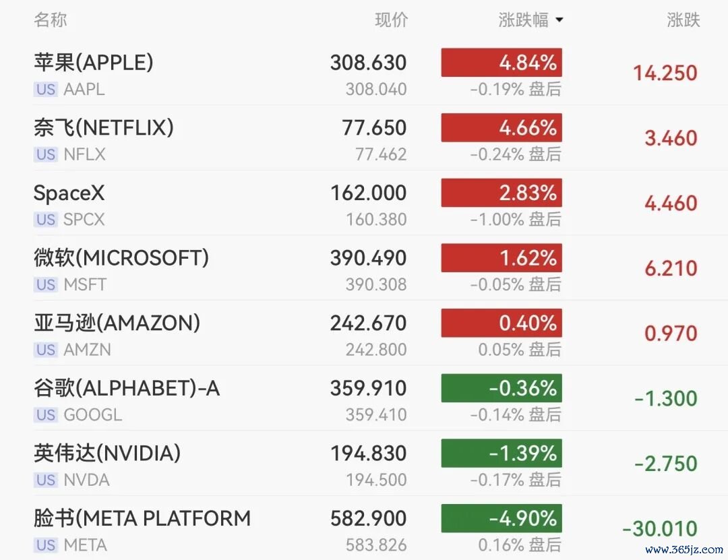Click the US market badge beside NVDA
The image size is (728, 560).
[46, 480]
